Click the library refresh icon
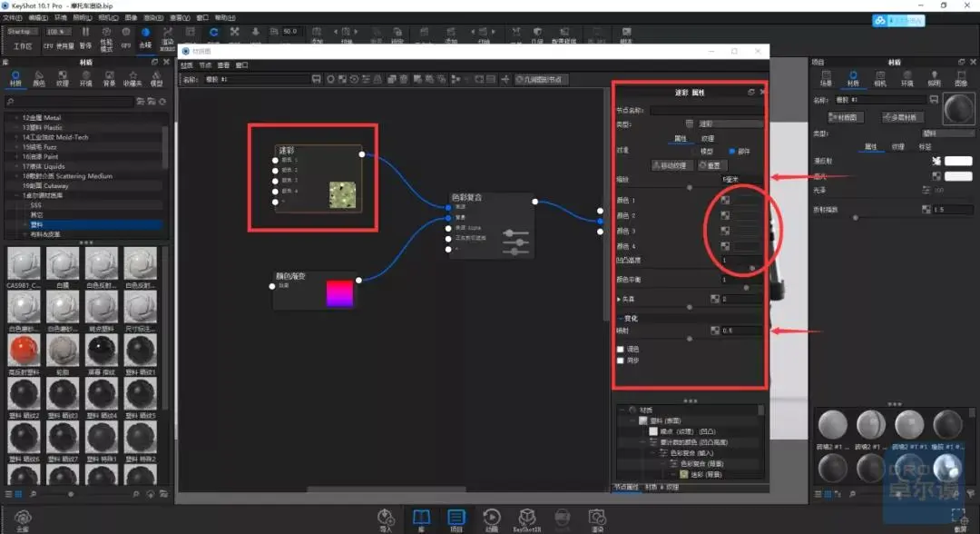 coord(162,102)
